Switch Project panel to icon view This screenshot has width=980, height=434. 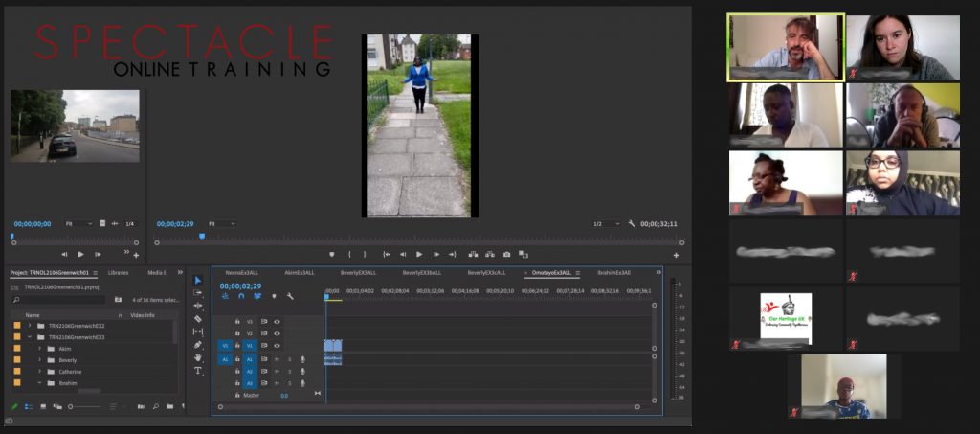tap(43, 406)
